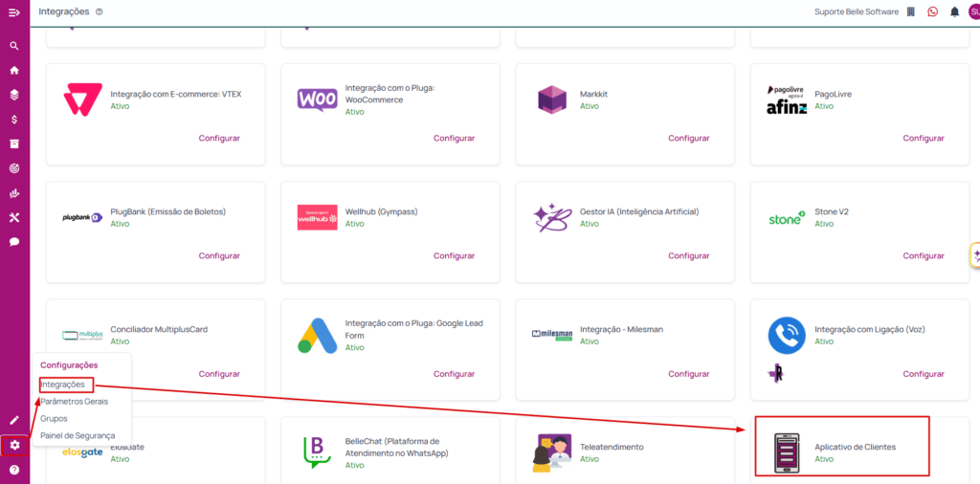Click Configurar on the Stone V2 card

click(x=923, y=255)
